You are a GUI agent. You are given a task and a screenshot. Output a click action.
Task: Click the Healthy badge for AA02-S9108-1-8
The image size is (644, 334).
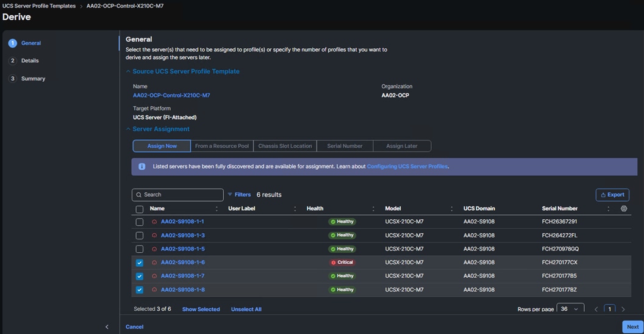click(x=342, y=289)
